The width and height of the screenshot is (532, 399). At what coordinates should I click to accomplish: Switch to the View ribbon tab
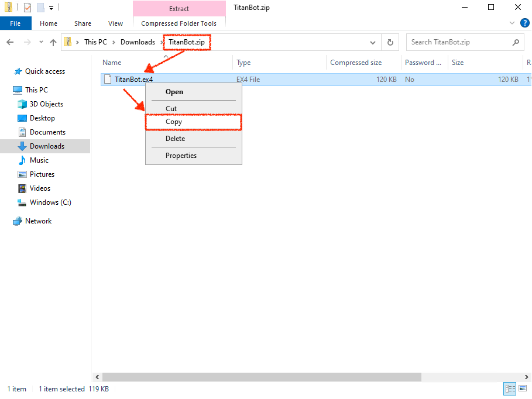[115, 23]
